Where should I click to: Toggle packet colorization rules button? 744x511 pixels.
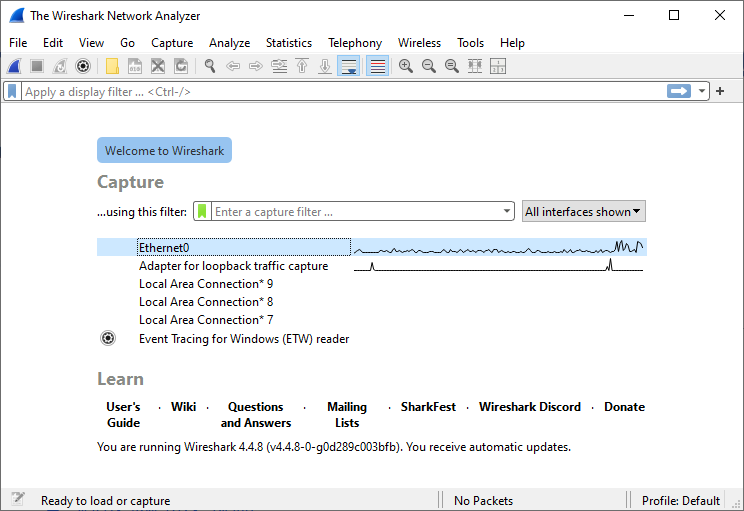[378, 66]
